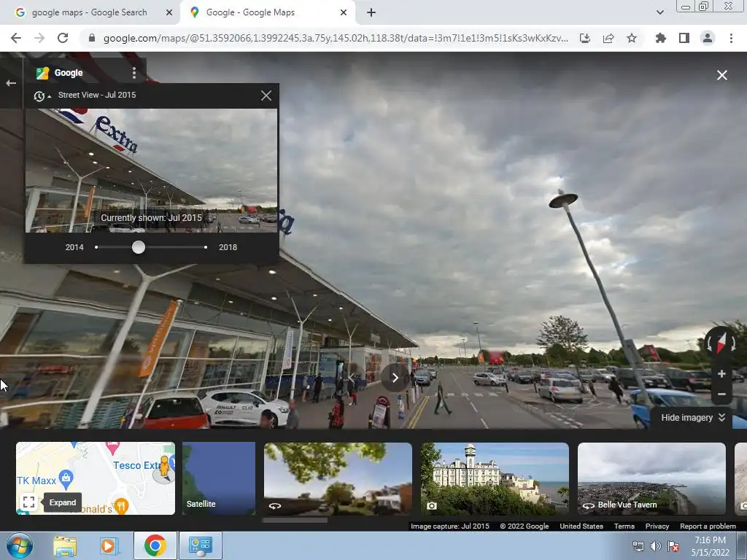Click the network tray icon
This screenshot has height=560, width=747.
click(638, 546)
